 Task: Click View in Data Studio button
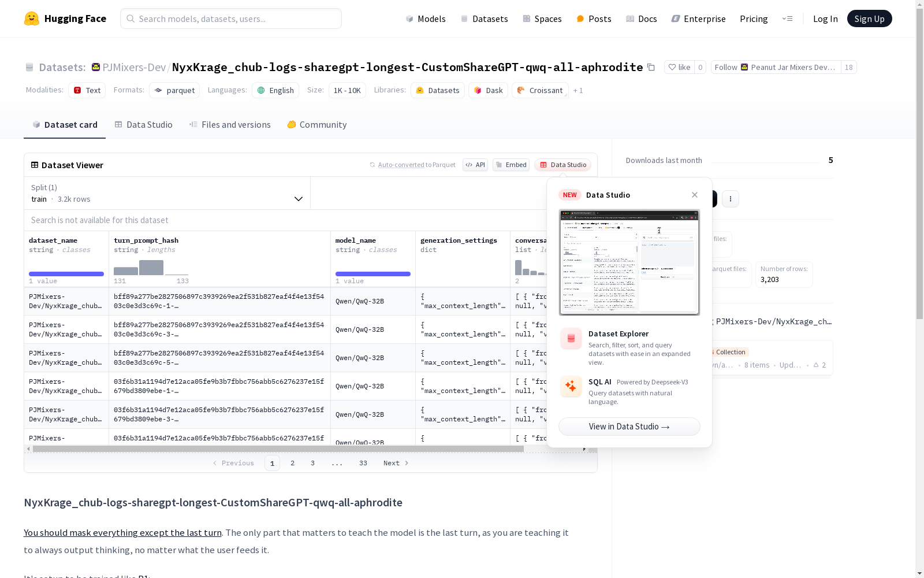[629, 427]
